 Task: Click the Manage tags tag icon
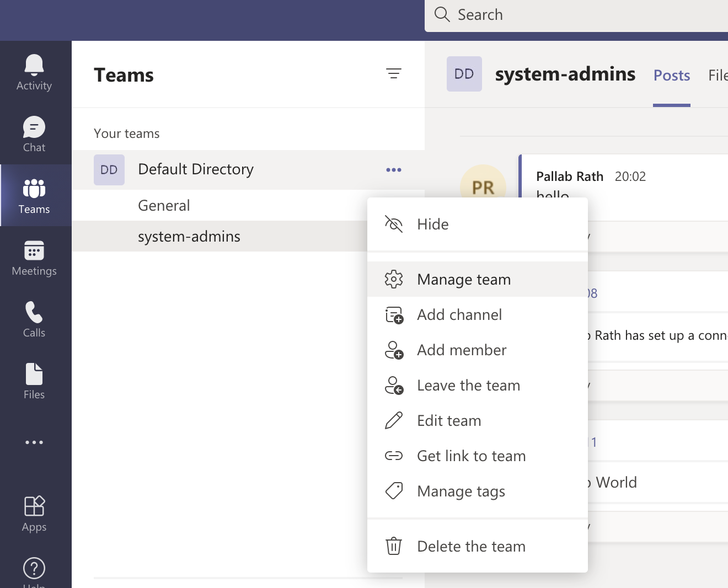[x=394, y=491]
